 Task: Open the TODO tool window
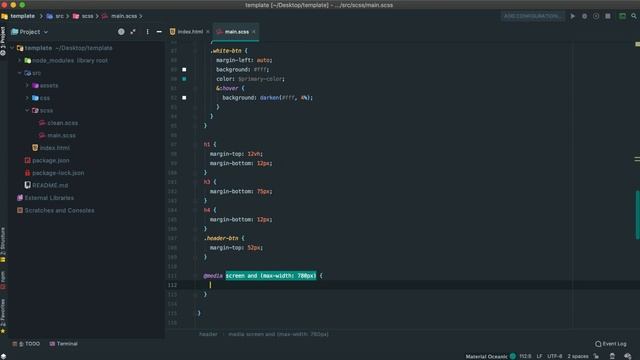point(27,344)
